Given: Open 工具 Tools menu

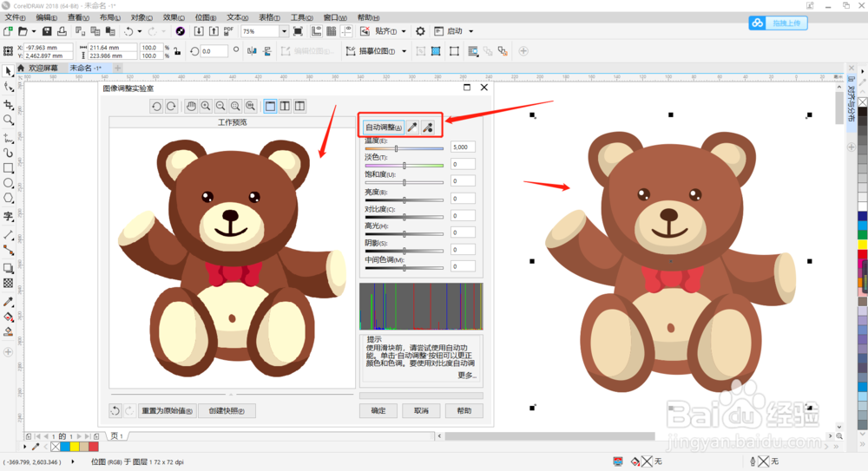Looking at the screenshot, I should (302, 17).
